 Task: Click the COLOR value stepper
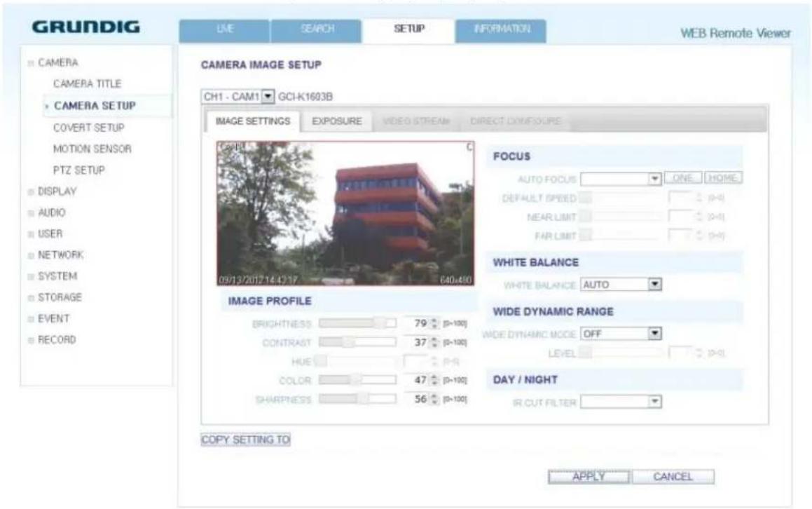pos(435,380)
